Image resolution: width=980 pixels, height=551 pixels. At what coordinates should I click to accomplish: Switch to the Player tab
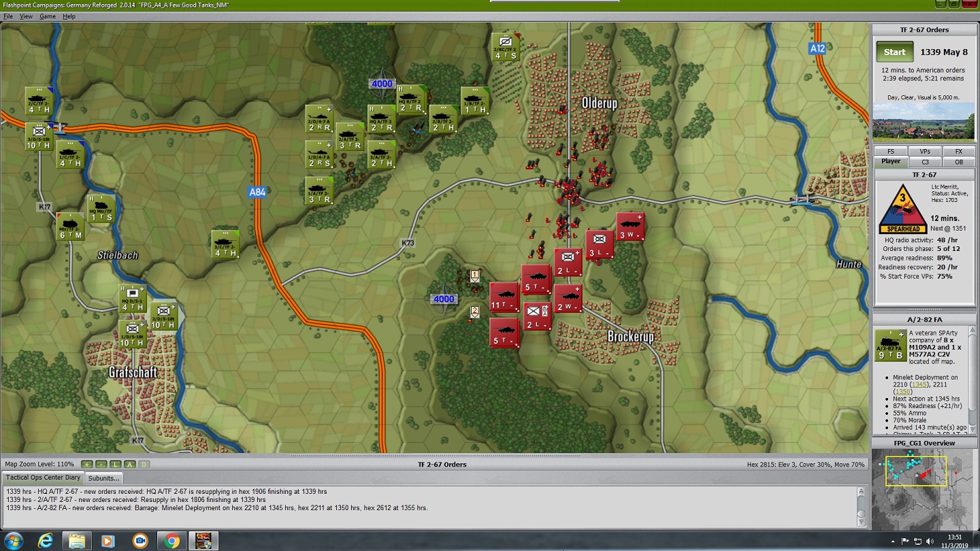(891, 162)
